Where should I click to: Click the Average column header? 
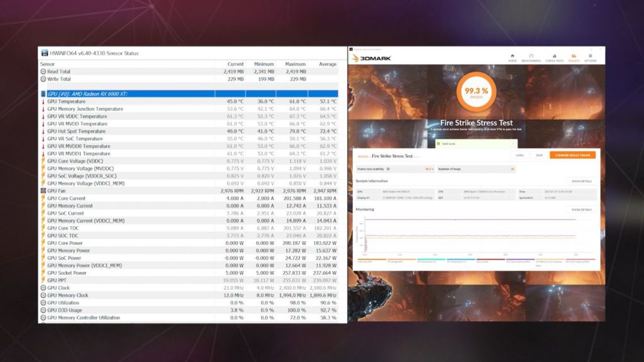click(327, 64)
